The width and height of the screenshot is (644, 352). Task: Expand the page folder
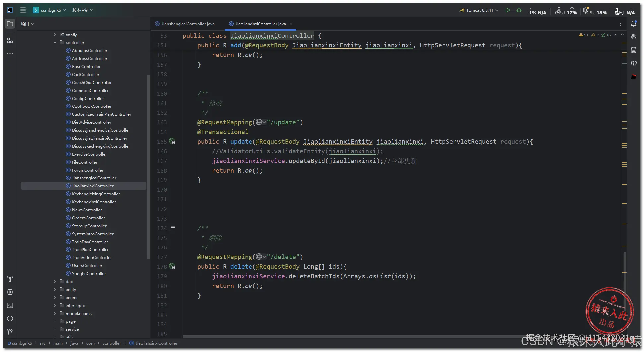[x=55, y=321]
